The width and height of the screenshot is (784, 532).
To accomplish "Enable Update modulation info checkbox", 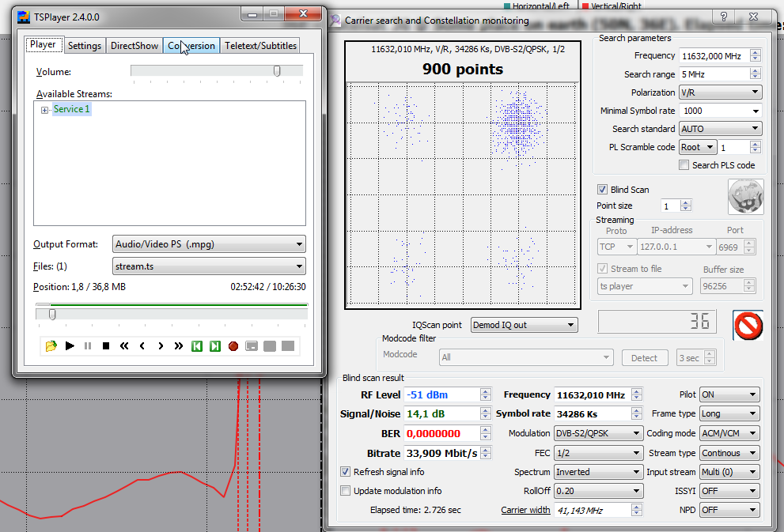I will coord(346,491).
